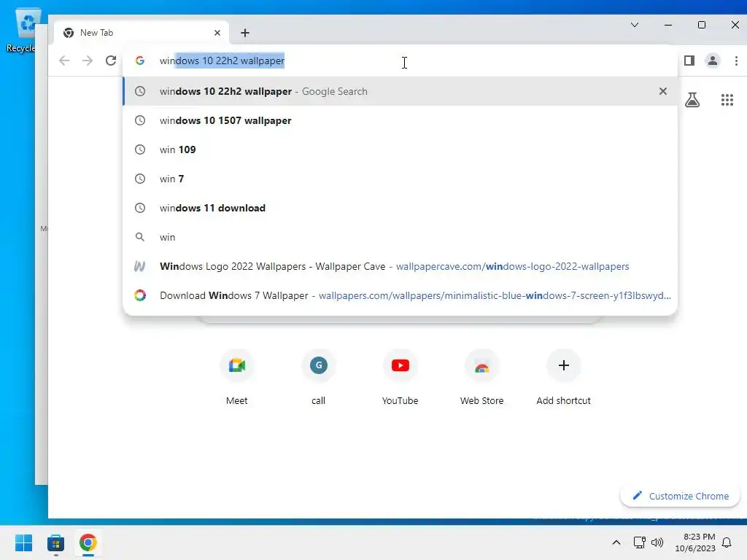Open Chrome Labs flask icon
The height and width of the screenshot is (560, 747).
692,99
